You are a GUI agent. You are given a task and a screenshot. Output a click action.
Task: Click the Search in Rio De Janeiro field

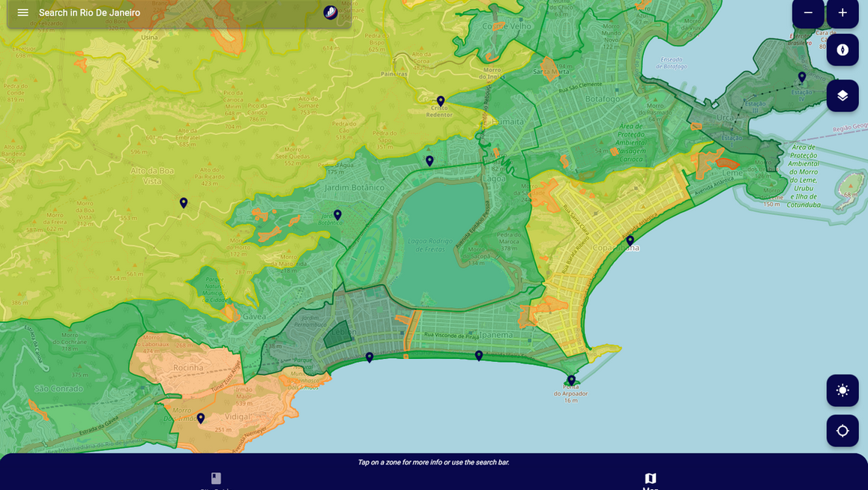pos(179,13)
